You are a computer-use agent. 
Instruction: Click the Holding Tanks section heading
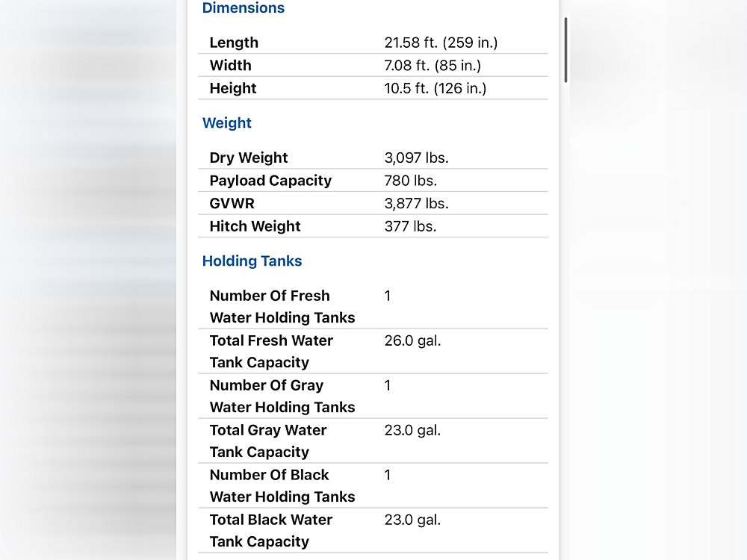click(x=252, y=261)
